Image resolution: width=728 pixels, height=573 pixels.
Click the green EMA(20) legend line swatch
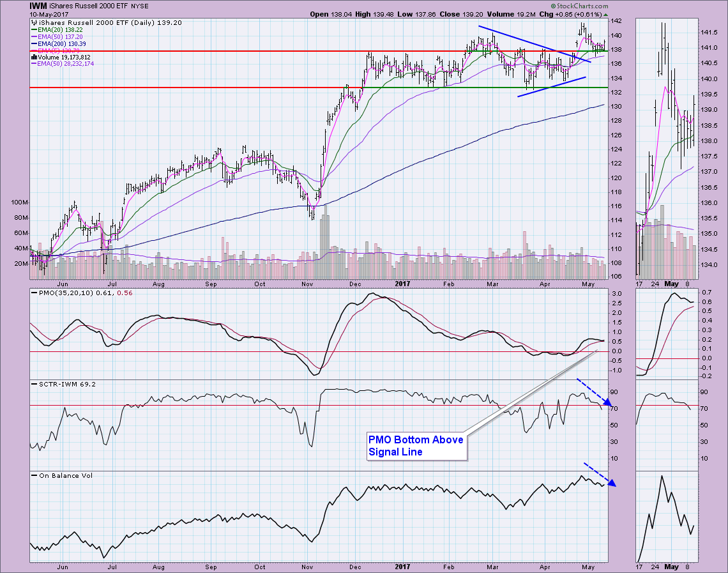pyautogui.click(x=34, y=30)
